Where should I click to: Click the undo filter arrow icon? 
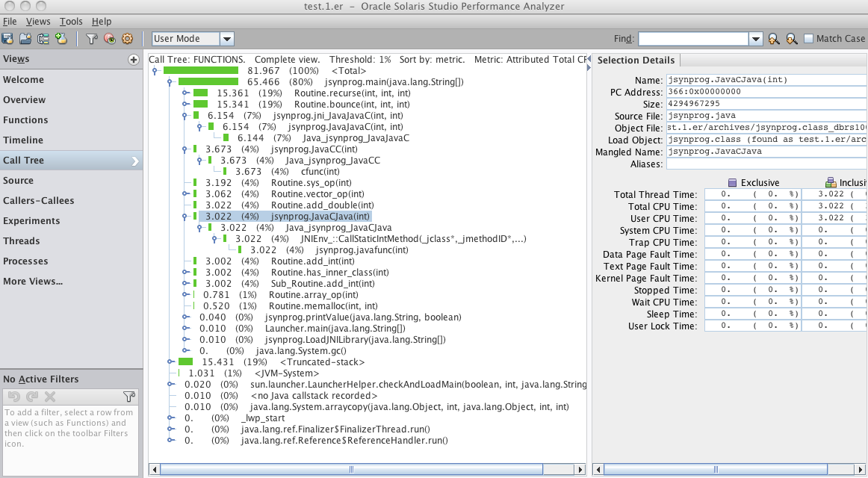[x=14, y=396]
